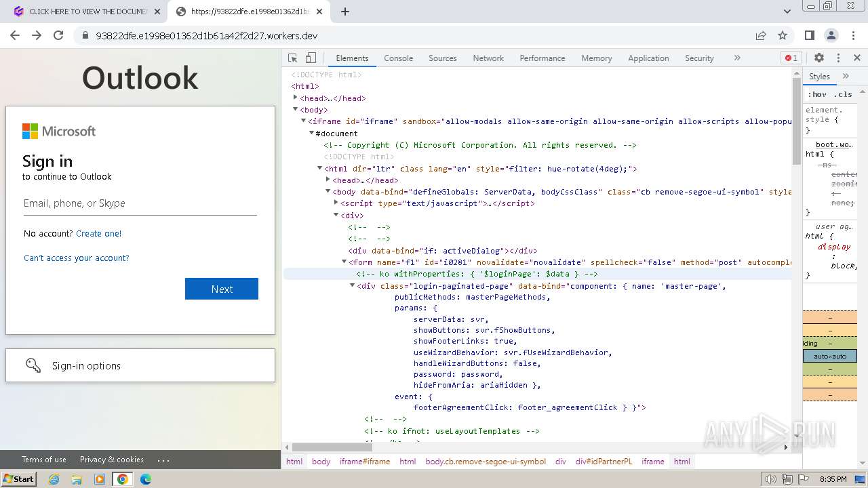Show more Styles pane tabs chevron
The image size is (868, 488).
click(846, 77)
